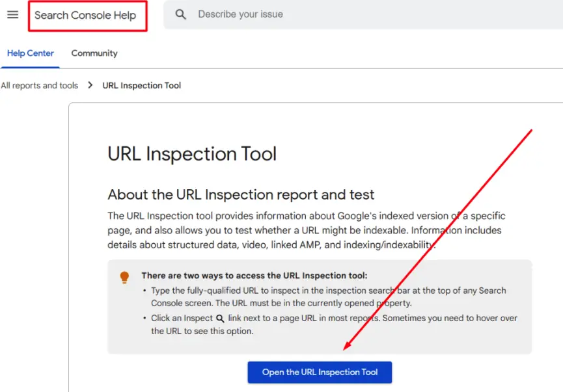
Task: Click the URL Inspection Tool page heading
Action: tap(192, 154)
